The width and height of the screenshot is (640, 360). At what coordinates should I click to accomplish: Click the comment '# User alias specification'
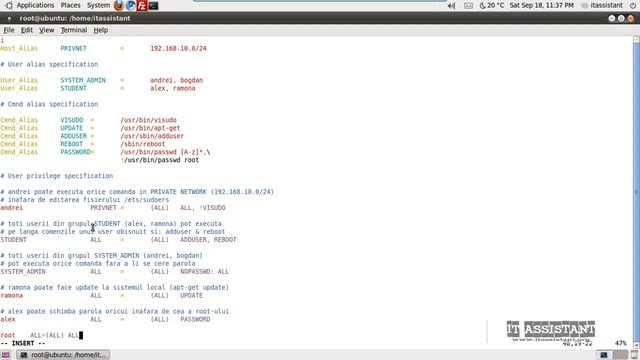(49, 64)
